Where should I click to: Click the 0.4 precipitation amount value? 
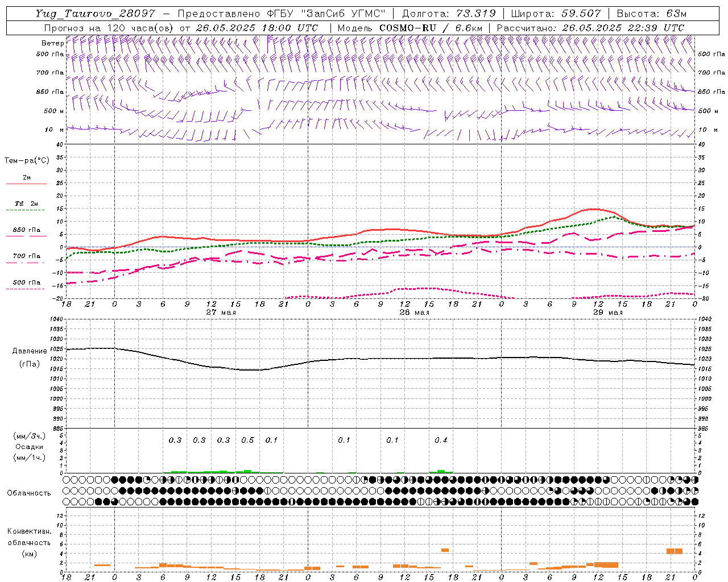(441, 440)
